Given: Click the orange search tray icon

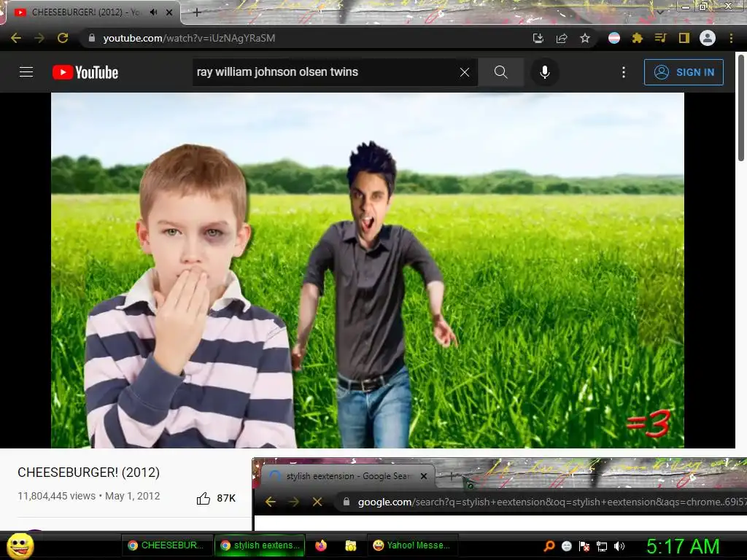Looking at the screenshot, I should tap(549, 545).
